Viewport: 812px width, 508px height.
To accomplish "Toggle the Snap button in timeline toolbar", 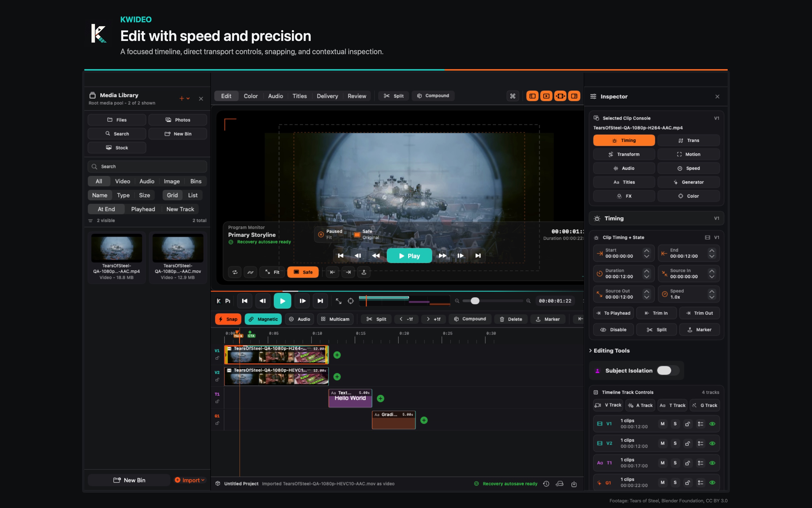I will 228,319.
